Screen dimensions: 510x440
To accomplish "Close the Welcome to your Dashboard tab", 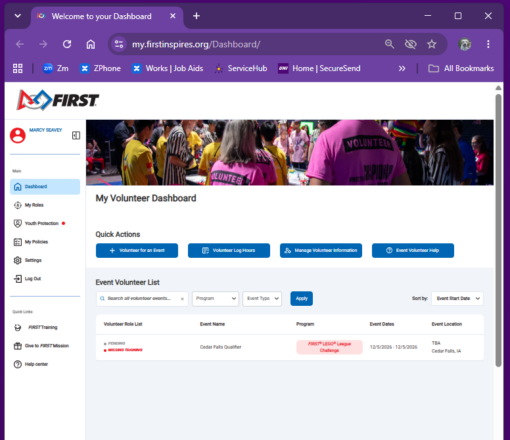I will [173, 16].
